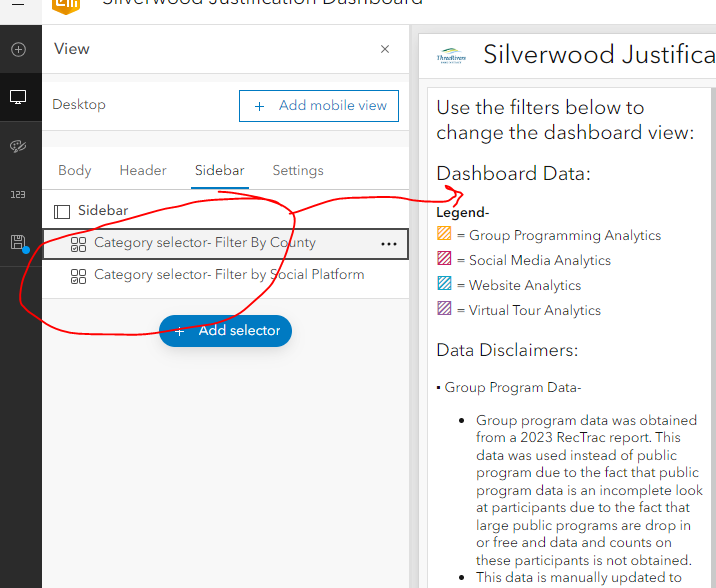Select Category selector- Filter By County row

pos(225,244)
